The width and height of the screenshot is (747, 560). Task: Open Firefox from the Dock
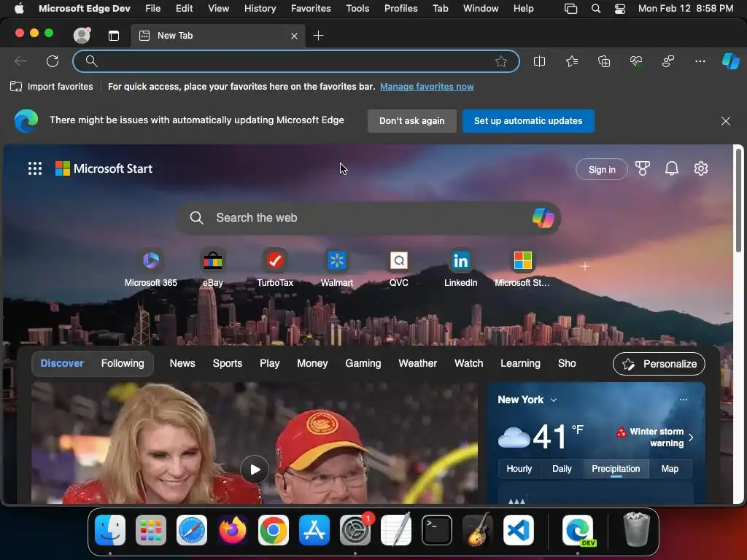(233, 530)
